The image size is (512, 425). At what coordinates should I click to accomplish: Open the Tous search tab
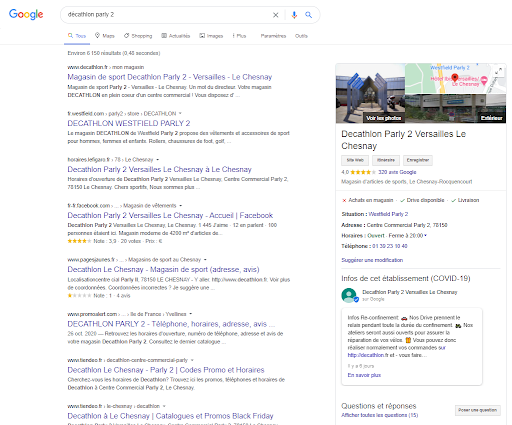pyautogui.click(x=77, y=36)
